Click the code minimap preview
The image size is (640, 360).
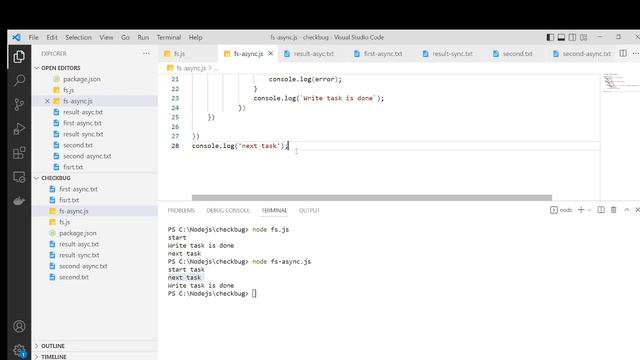[620, 83]
